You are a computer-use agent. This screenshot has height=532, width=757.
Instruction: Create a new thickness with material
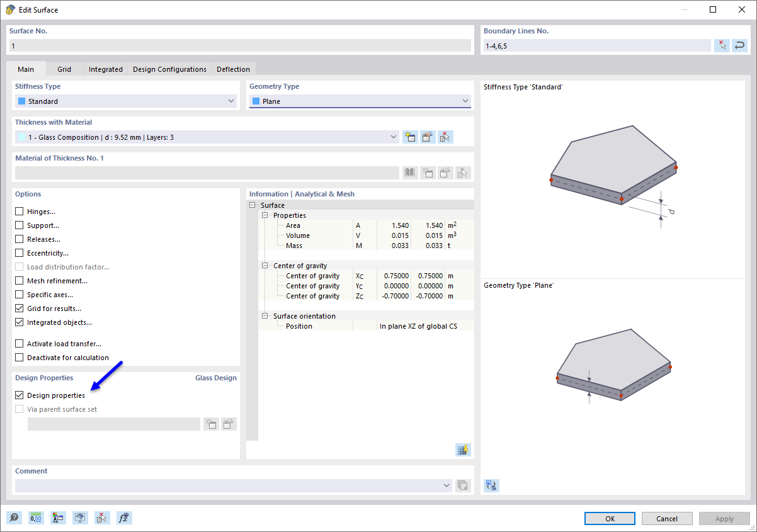pyautogui.click(x=410, y=137)
